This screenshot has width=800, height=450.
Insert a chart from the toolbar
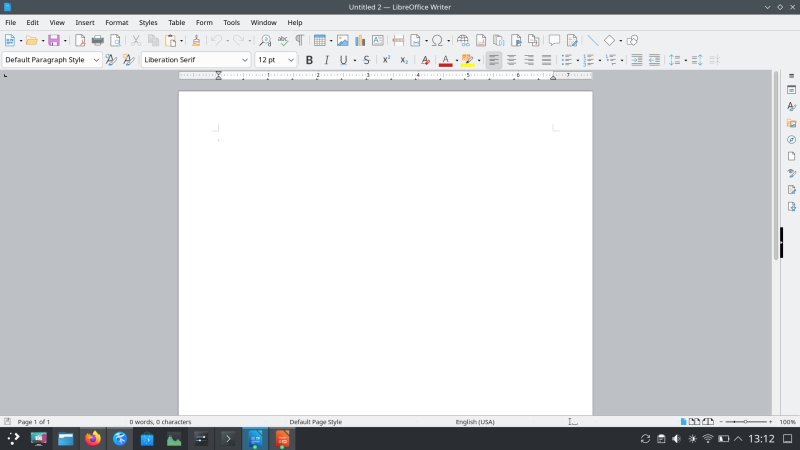[359, 41]
